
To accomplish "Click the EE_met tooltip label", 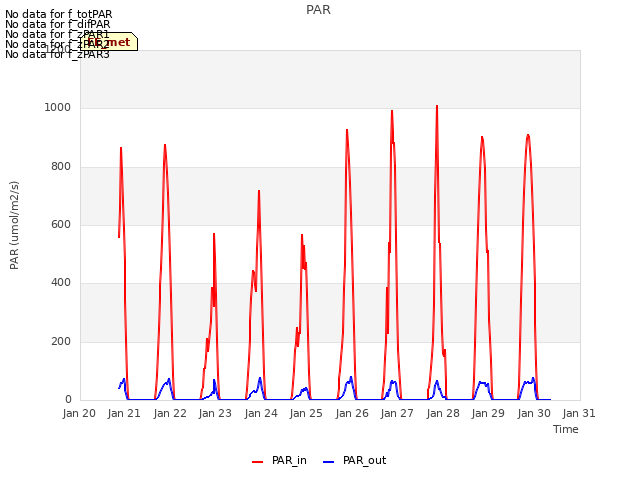I will 109,42.
